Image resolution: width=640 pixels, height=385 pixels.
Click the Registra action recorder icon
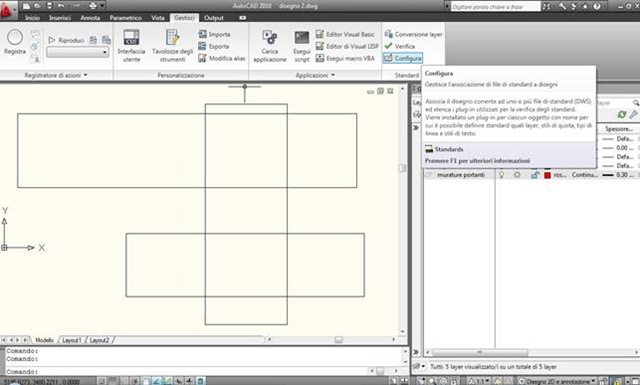pos(15,38)
